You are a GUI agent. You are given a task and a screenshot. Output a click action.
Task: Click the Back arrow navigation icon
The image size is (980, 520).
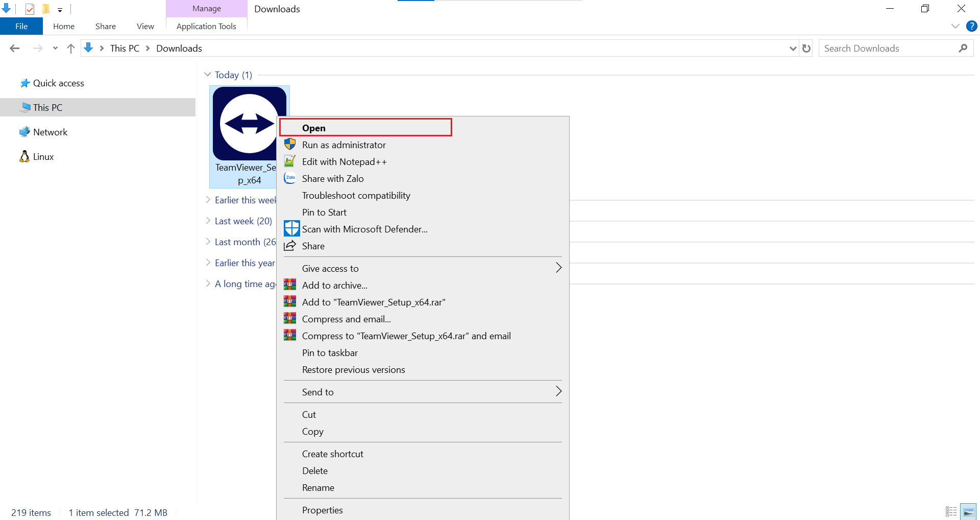click(15, 49)
